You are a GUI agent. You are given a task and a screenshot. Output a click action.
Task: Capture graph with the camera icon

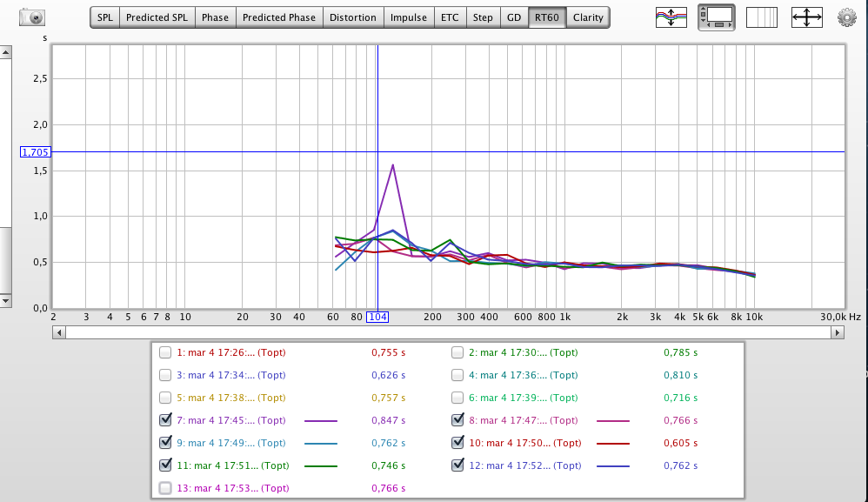tap(32, 17)
